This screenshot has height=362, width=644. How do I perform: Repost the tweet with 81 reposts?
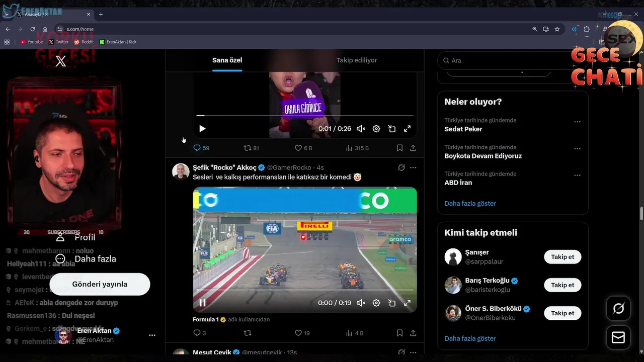[251, 148]
